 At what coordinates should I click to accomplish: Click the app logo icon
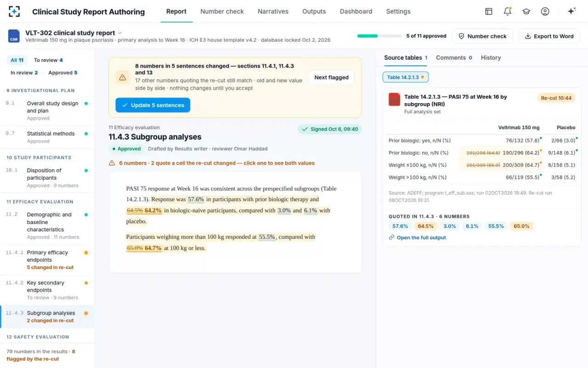(14, 11)
